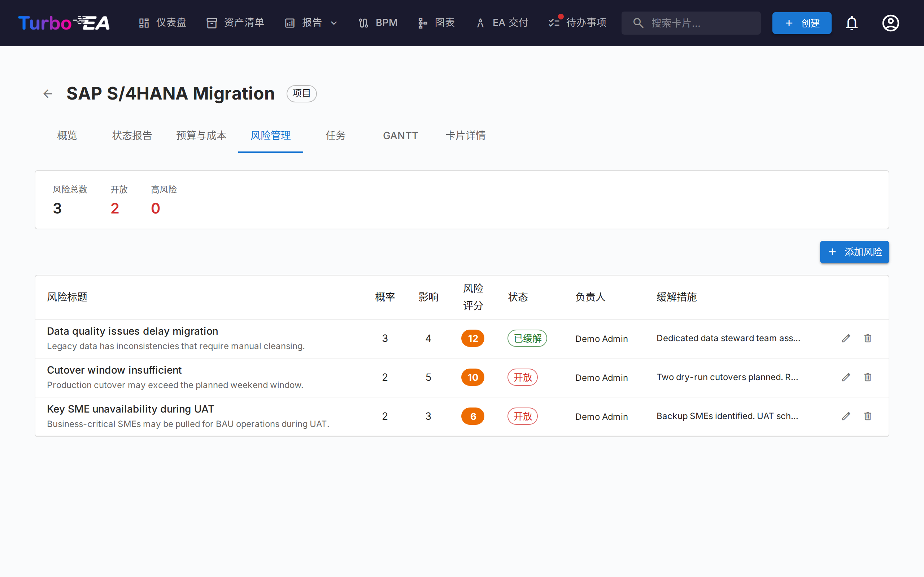Screen dimensions: 924x577
Task: Go to 资产清单 in top navigation
Action: (x=235, y=23)
